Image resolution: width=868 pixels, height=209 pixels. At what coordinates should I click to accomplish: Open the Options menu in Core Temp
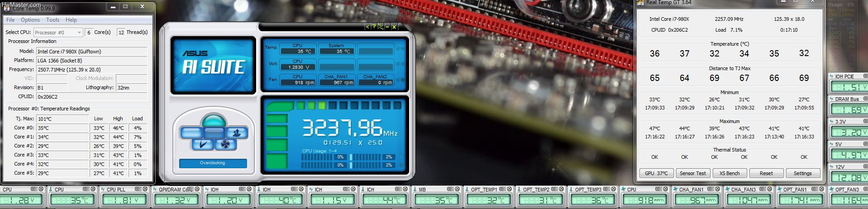pyautogui.click(x=30, y=20)
